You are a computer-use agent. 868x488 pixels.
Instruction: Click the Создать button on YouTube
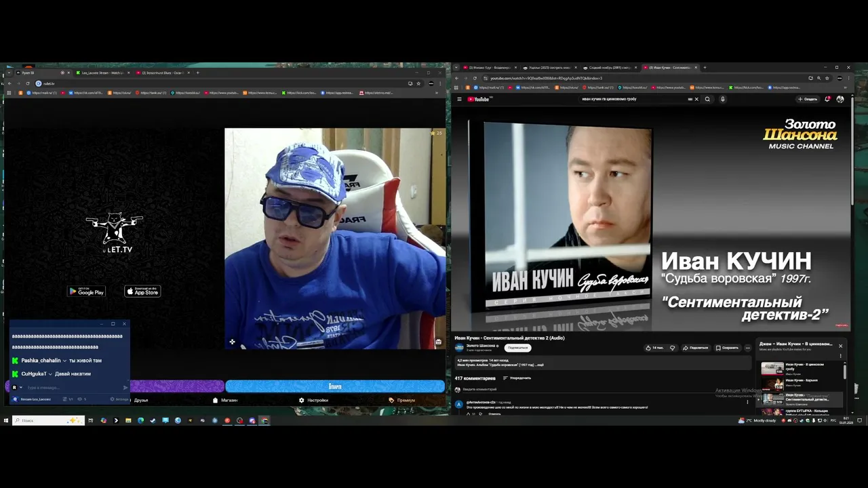(808, 99)
